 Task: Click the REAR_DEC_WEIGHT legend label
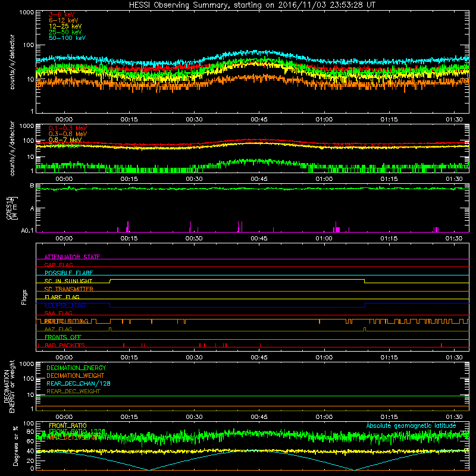click(73, 392)
